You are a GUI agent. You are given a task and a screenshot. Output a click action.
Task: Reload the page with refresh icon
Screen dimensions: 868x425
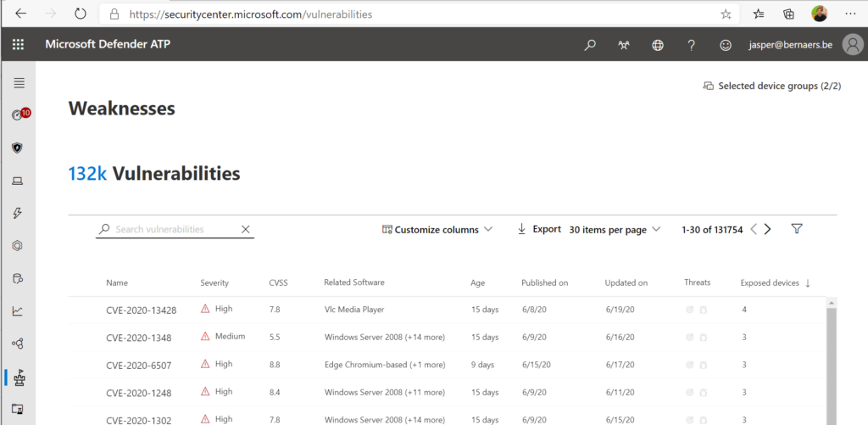pyautogui.click(x=81, y=14)
